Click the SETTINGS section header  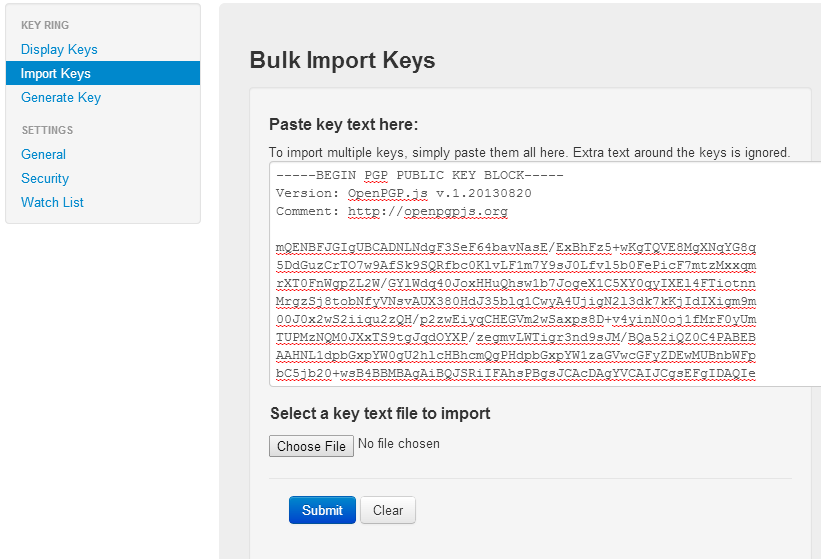click(x=47, y=130)
